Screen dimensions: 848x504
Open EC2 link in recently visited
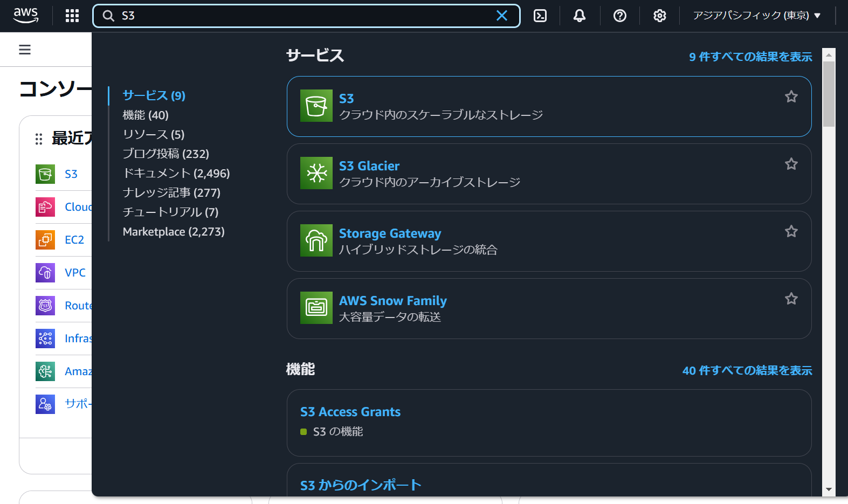[x=74, y=240]
